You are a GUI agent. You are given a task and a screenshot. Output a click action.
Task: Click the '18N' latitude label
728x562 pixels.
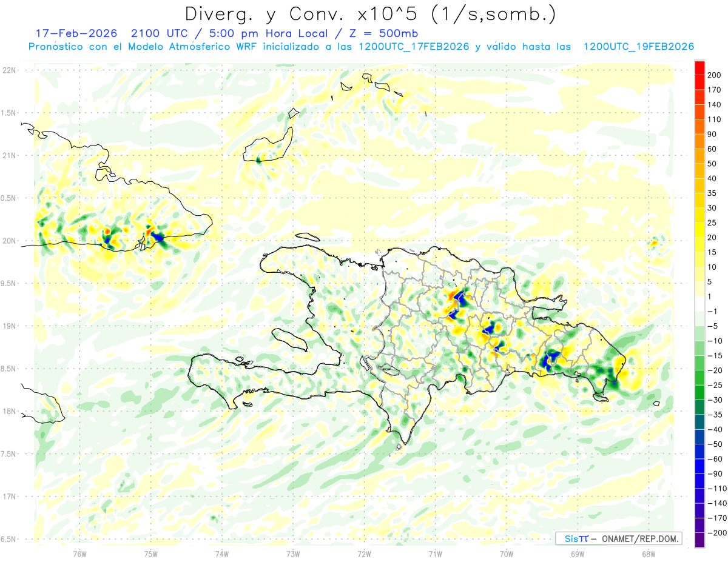coord(9,411)
